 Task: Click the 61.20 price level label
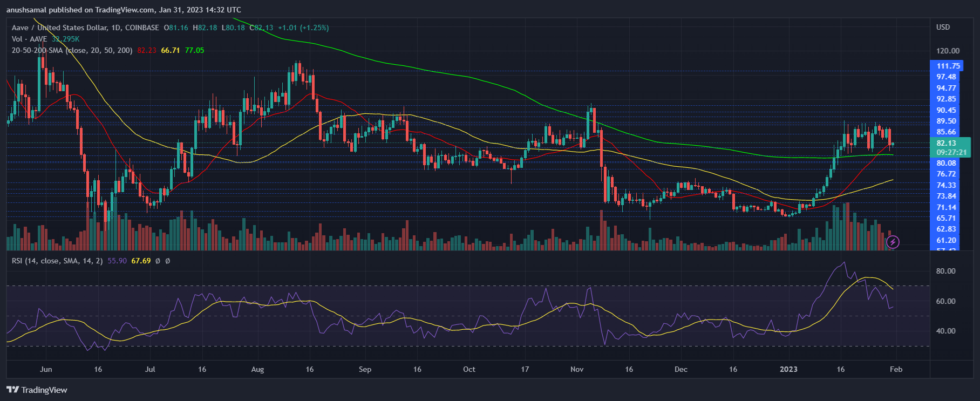(x=946, y=240)
